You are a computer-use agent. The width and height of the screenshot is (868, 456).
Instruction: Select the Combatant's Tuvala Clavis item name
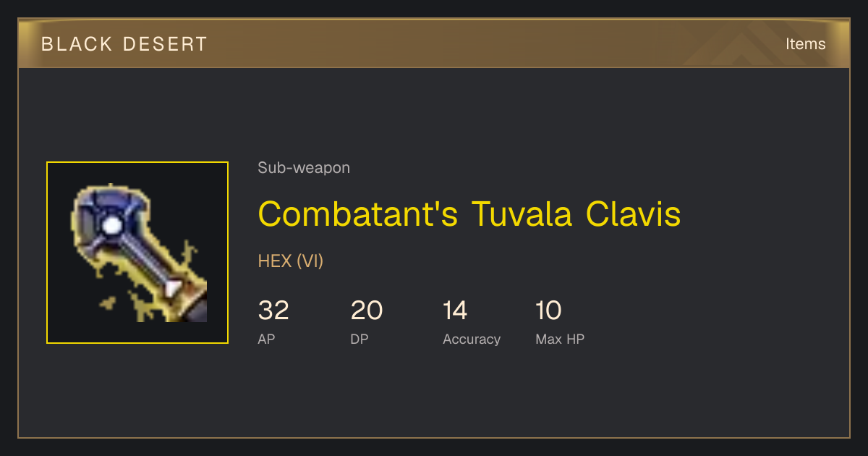(469, 214)
